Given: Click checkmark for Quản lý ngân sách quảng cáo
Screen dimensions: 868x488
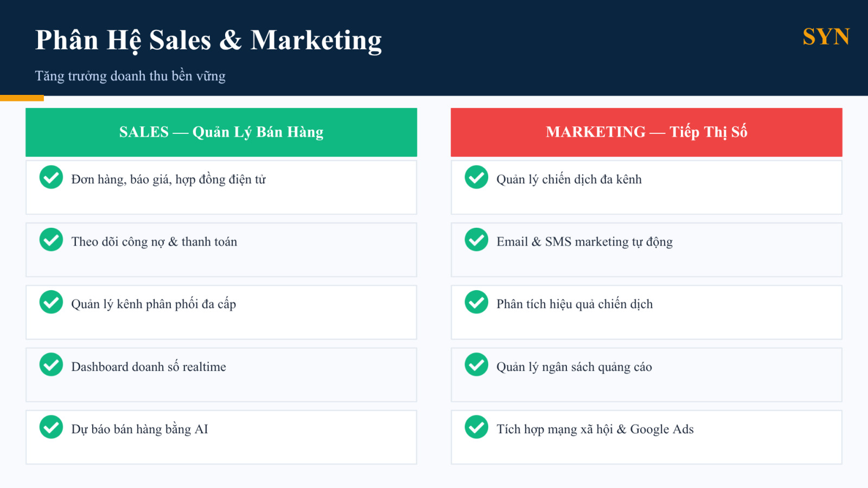Looking at the screenshot, I should [x=476, y=365].
